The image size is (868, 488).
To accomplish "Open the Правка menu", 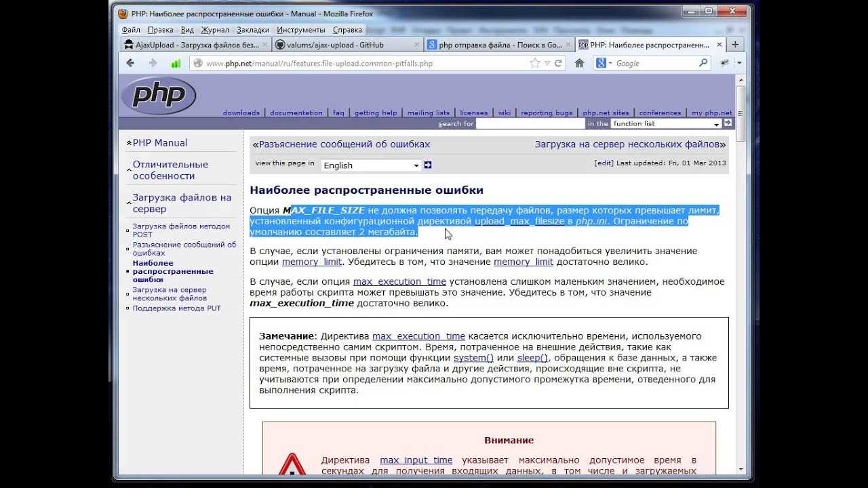I will (x=161, y=30).
